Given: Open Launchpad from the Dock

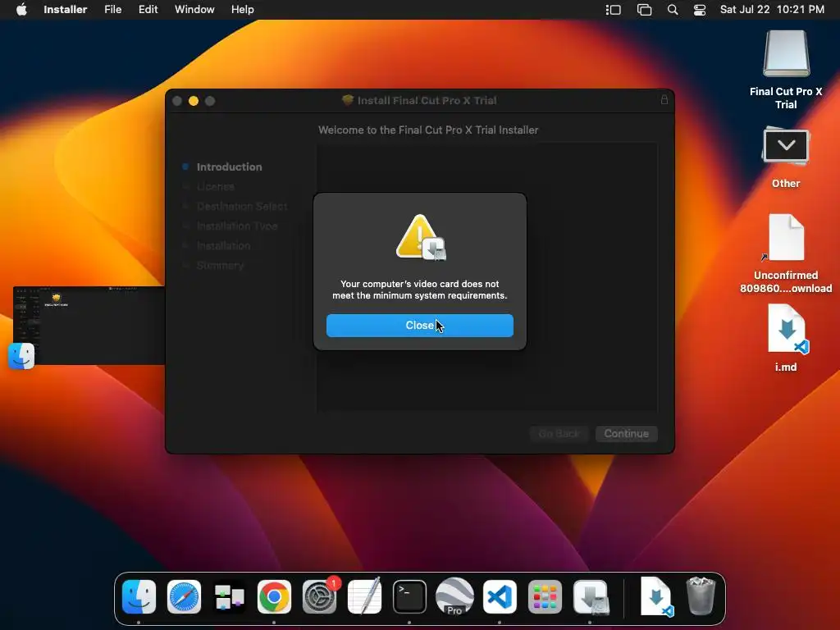Looking at the screenshot, I should point(545,596).
